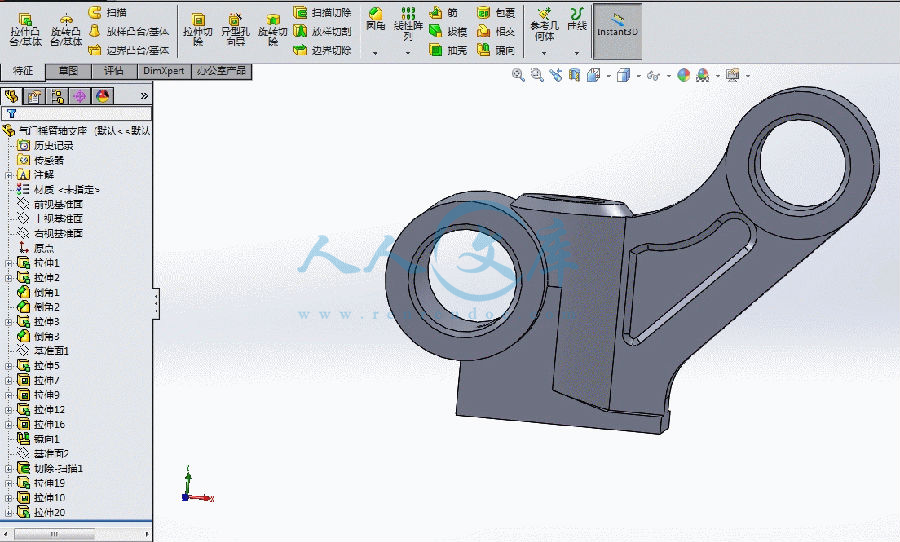Toggle the Instant3D button
Screen dimensions: 900x542
pyautogui.click(x=617, y=32)
